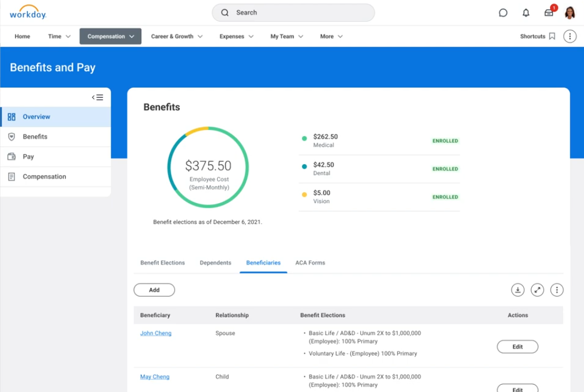584x392 pixels.
Task: Expand the Career & Growth dropdown
Action: point(177,36)
